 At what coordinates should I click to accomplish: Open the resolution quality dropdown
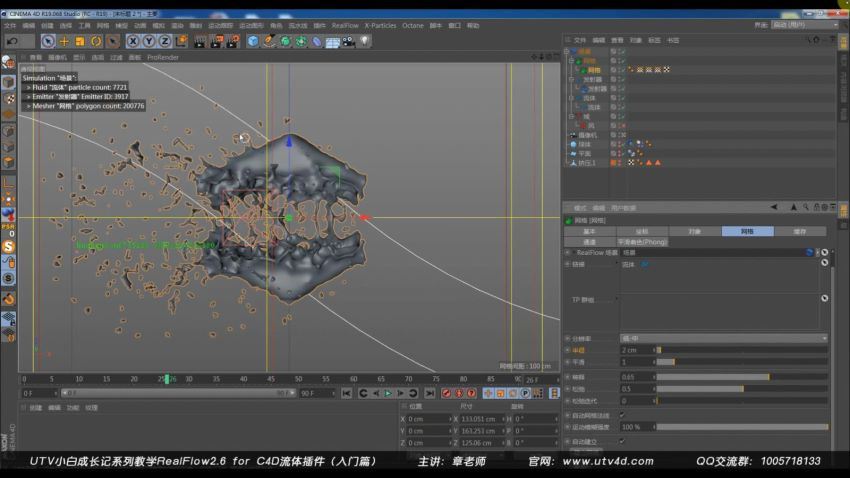[724, 338]
